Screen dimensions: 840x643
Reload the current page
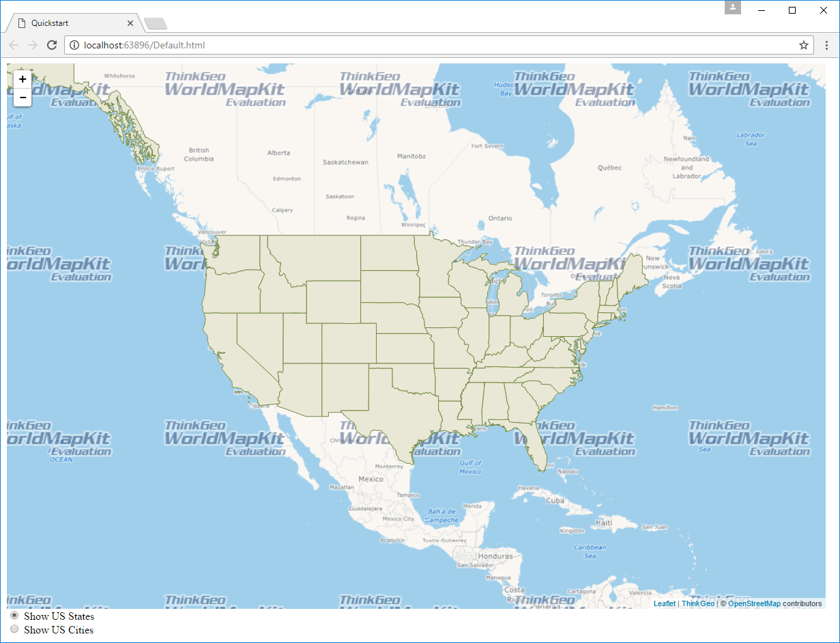(x=51, y=45)
